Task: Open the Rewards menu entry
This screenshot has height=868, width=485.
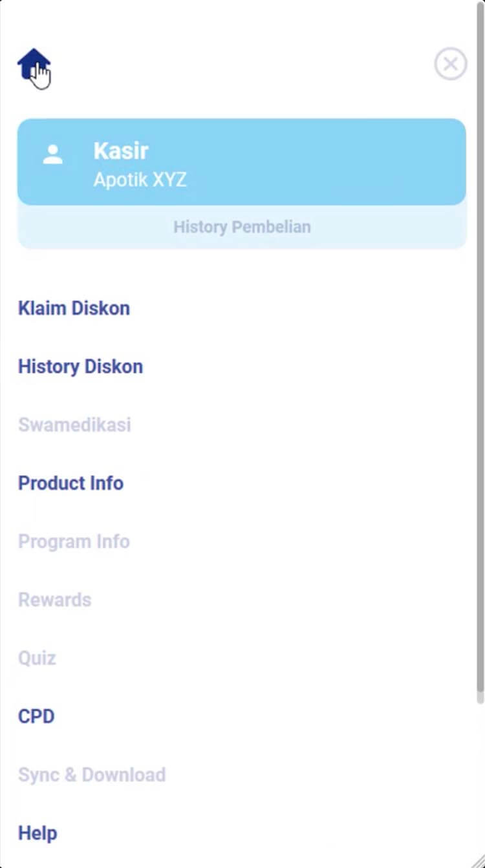Action: point(54,600)
